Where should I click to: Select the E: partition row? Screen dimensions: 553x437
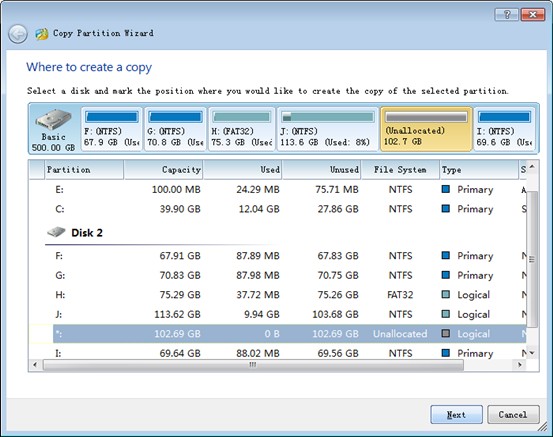tap(279, 189)
